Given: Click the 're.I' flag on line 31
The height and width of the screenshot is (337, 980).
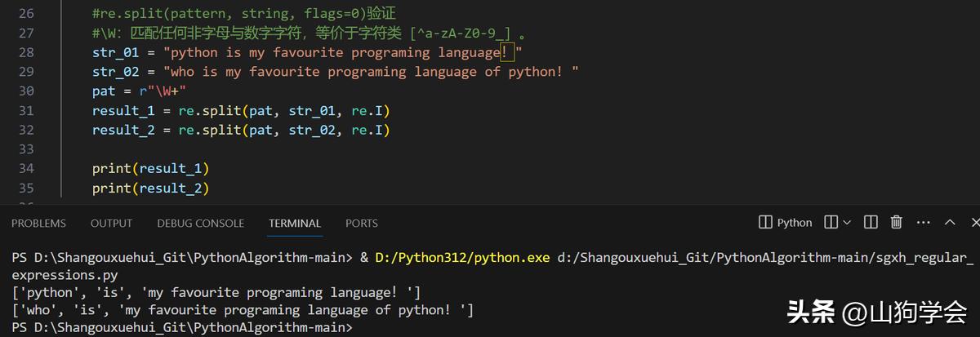Looking at the screenshot, I should 367,110.
